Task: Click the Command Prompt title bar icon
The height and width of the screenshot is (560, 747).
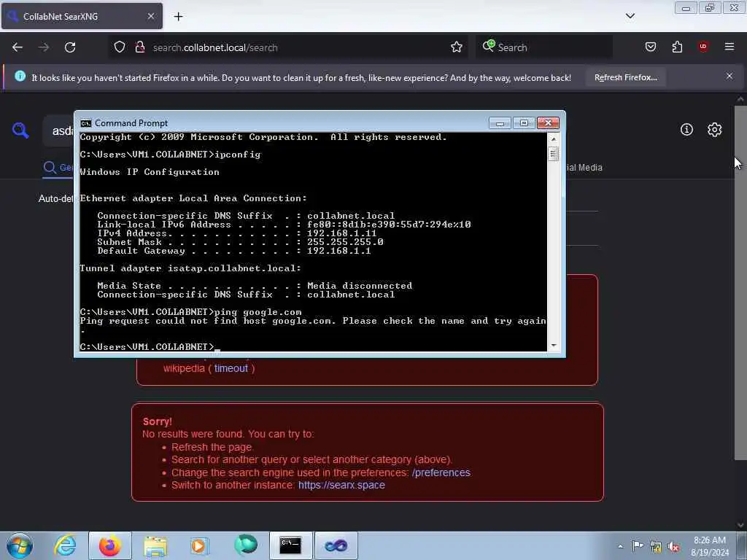Action: pos(86,123)
